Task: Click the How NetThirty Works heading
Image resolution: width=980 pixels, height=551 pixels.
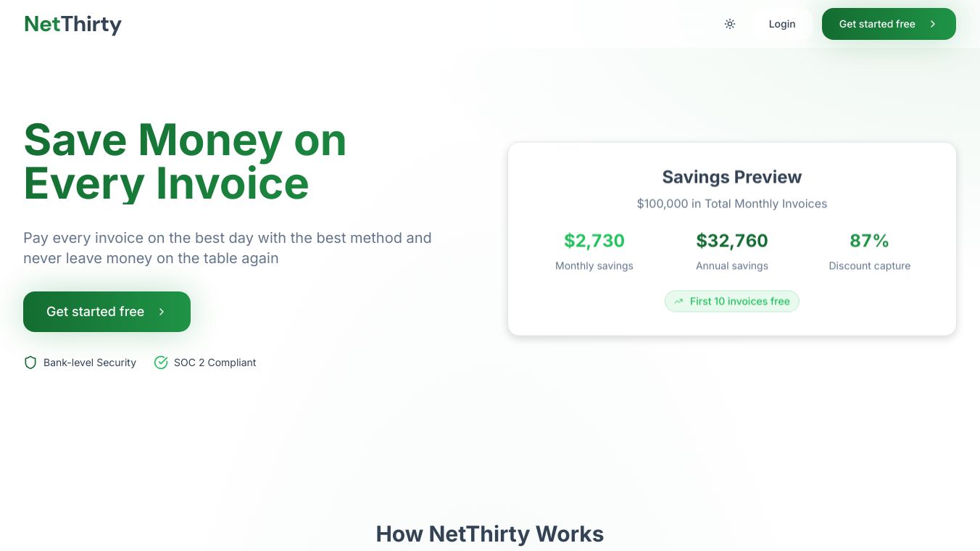Action: tap(489, 534)
